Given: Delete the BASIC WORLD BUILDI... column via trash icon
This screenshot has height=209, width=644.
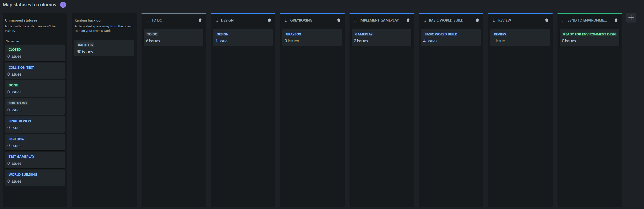Looking at the screenshot, I should point(477,20).
